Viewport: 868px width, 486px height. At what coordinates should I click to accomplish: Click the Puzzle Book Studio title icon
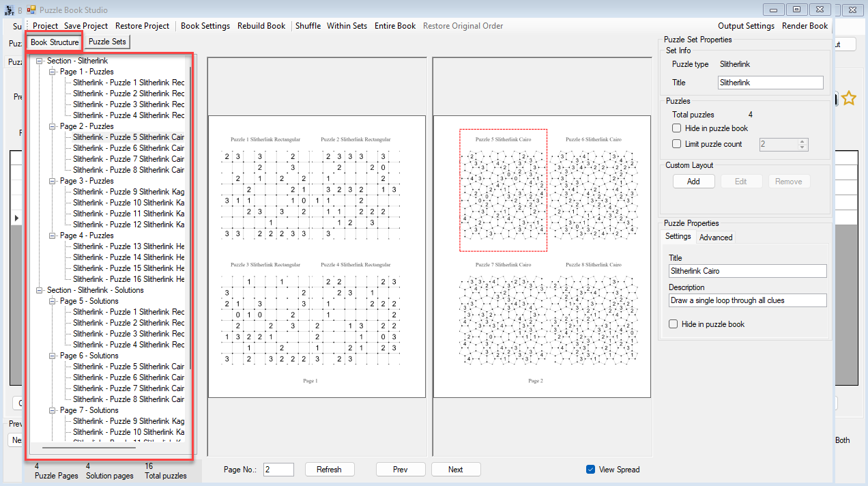tap(31, 10)
